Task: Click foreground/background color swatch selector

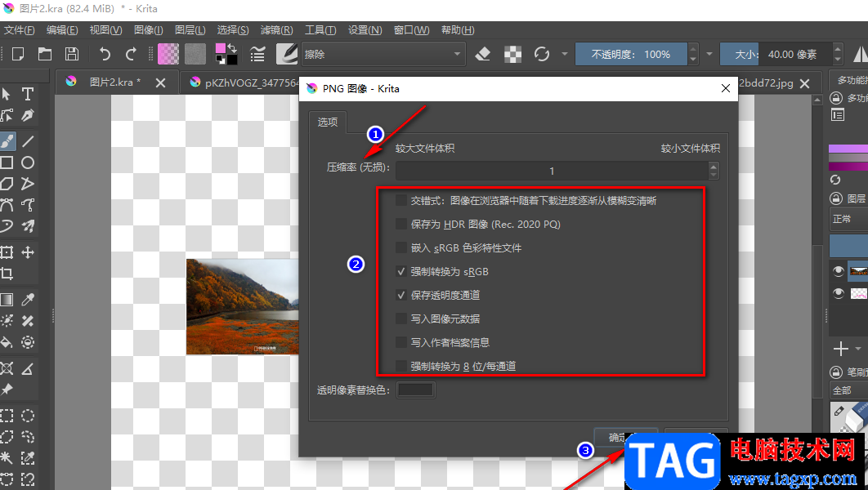Action: click(226, 54)
